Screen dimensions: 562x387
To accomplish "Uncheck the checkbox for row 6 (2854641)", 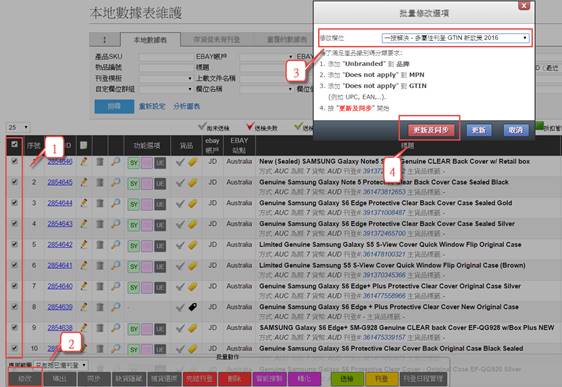I will pyautogui.click(x=14, y=265).
